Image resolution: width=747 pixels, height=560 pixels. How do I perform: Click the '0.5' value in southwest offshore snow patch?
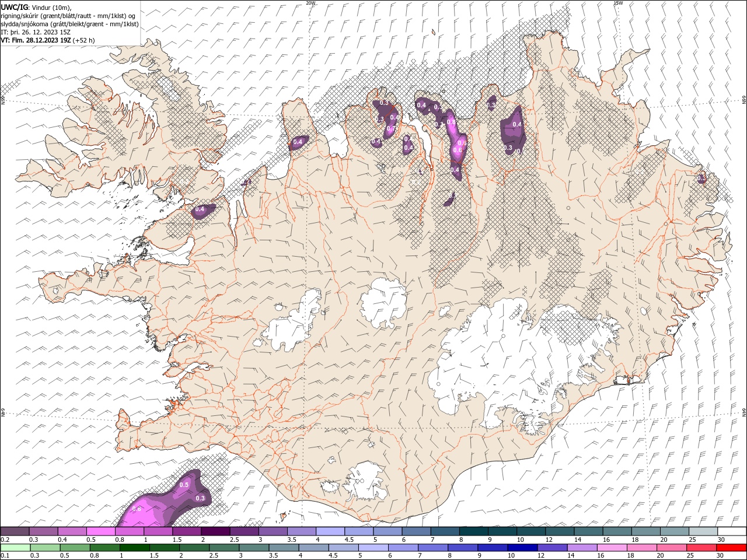(x=184, y=485)
